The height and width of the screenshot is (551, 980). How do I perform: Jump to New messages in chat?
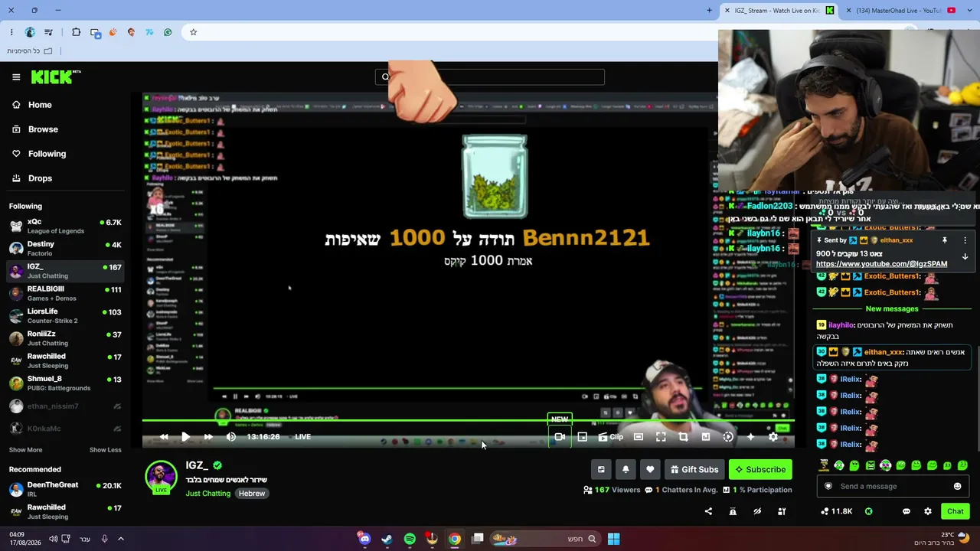pyautogui.click(x=892, y=309)
